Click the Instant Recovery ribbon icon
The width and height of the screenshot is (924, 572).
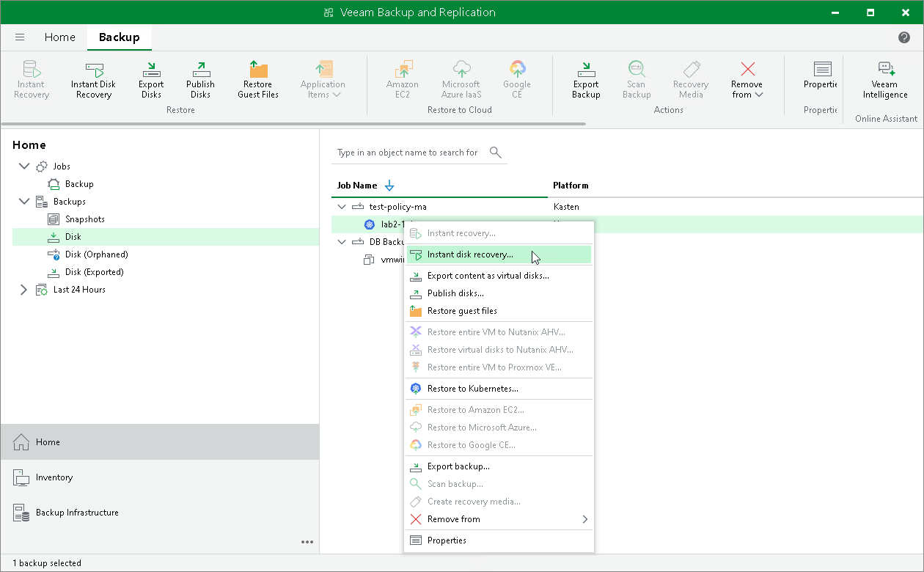pyautogui.click(x=31, y=79)
